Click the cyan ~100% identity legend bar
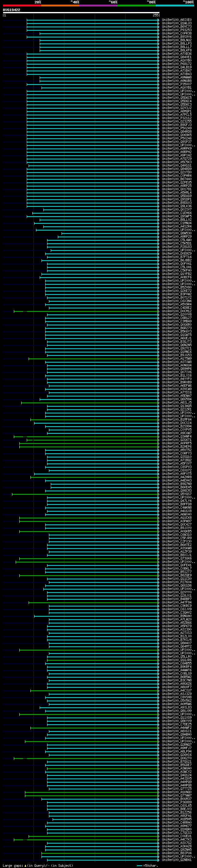This screenshot has width=197, height=868. [175, 6]
